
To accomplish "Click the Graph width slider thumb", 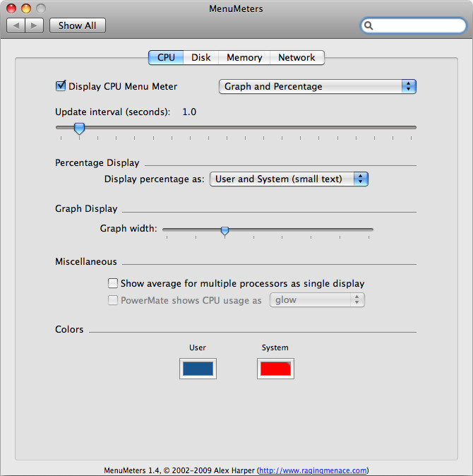I will (224, 231).
